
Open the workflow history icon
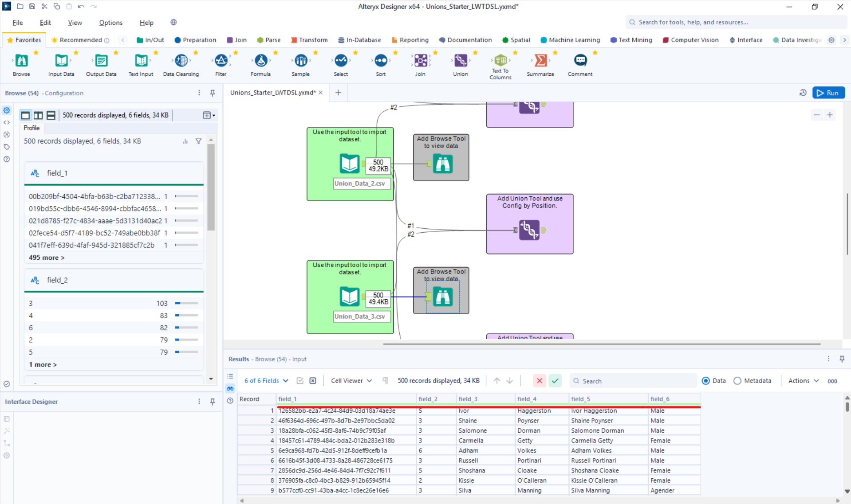tap(803, 93)
